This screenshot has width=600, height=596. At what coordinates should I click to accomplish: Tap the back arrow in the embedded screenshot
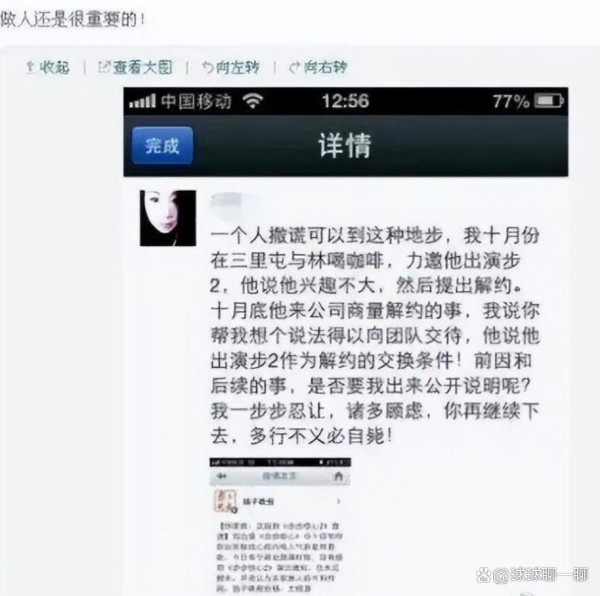(222, 476)
